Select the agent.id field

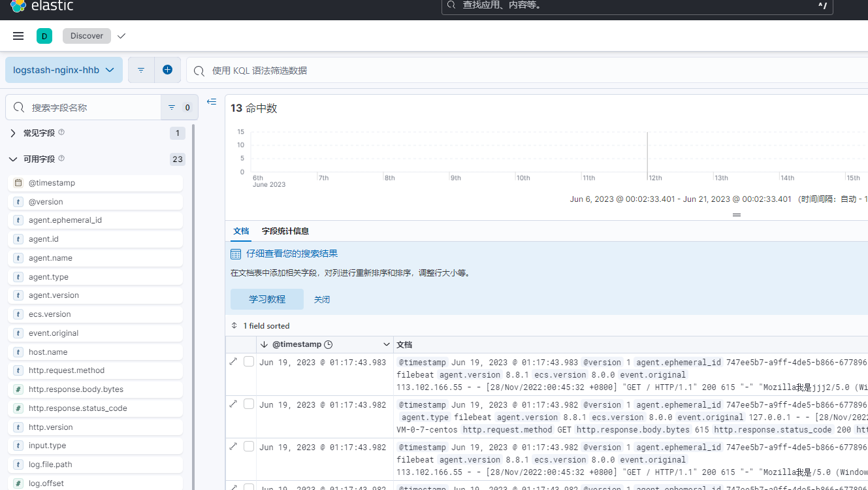[95, 239]
